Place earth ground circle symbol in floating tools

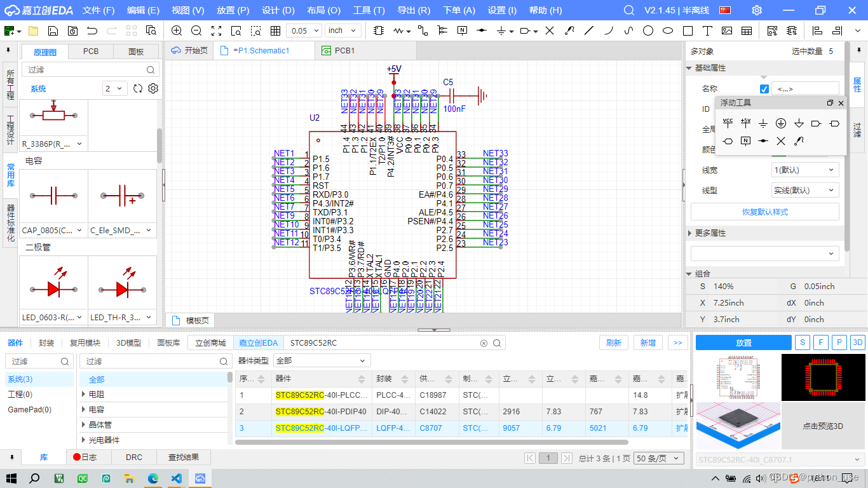tap(781, 123)
